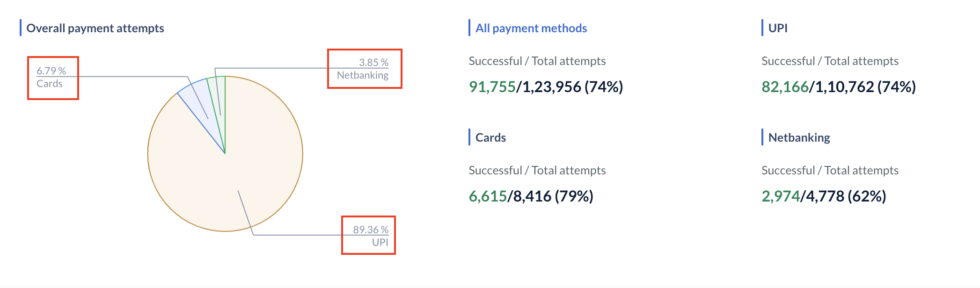Click the 6.79 % Cards chart label
This screenshot has height=288, width=980.
(x=51, y=77)
